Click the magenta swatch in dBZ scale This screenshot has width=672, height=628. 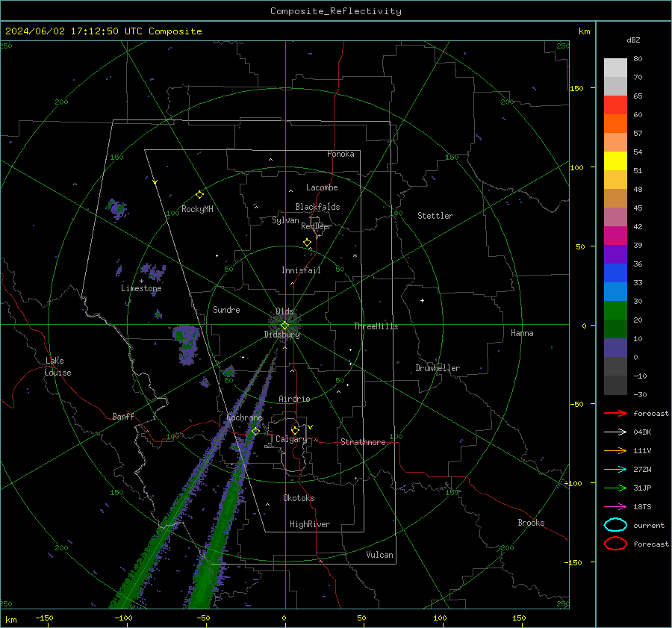615,235
